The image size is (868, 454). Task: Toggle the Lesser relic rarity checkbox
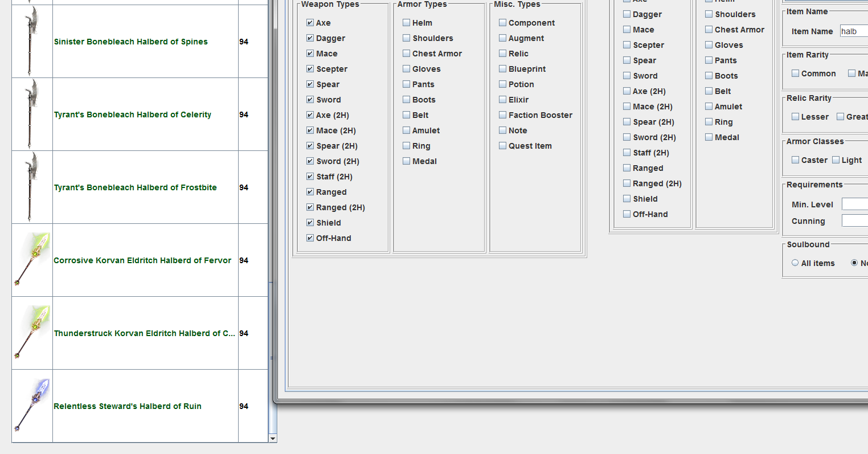point(795,117)
